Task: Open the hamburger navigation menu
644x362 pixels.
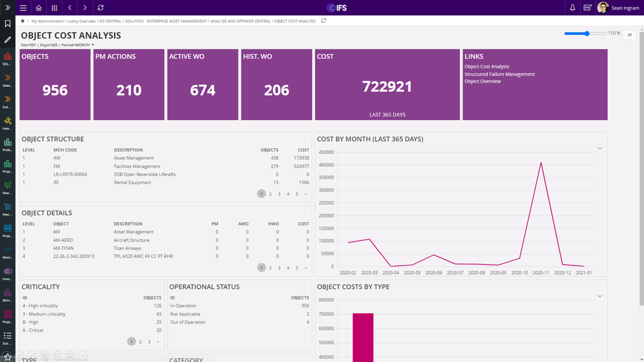Action: coord(23,8)
